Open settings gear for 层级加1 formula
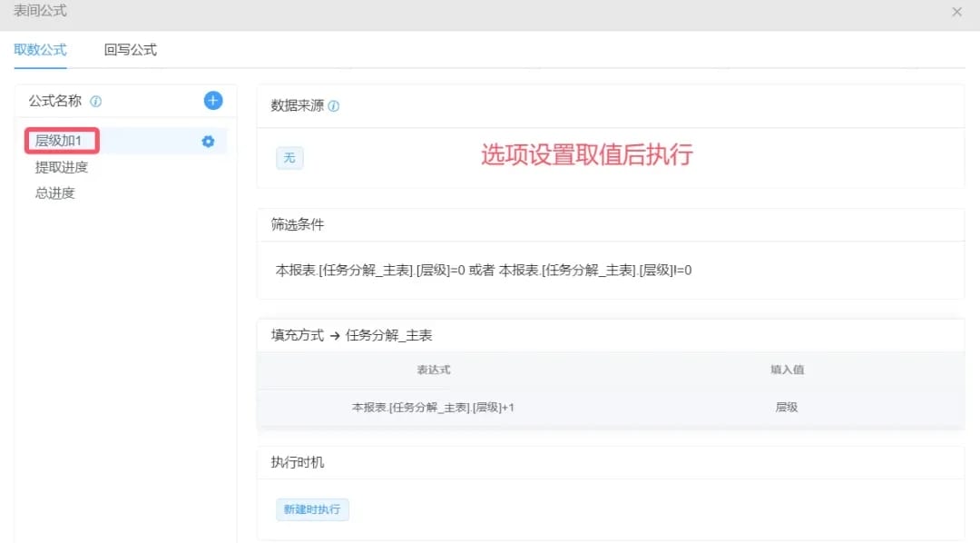 coord(208,142)
